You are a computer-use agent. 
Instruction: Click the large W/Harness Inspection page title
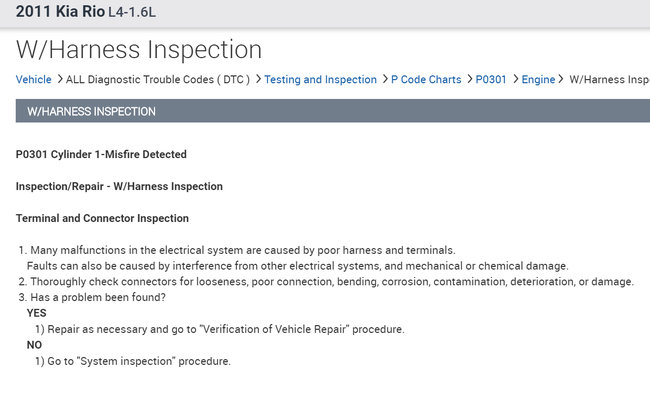point(139,49)
